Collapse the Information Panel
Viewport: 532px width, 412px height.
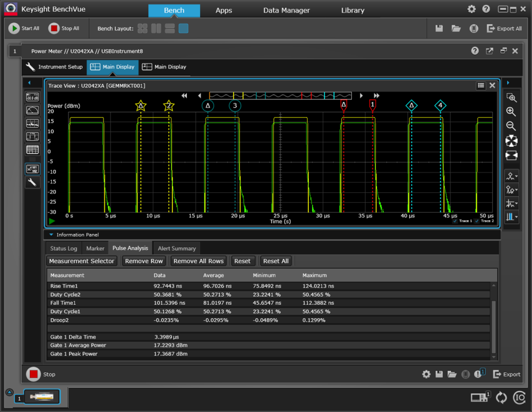pos(52,235)
